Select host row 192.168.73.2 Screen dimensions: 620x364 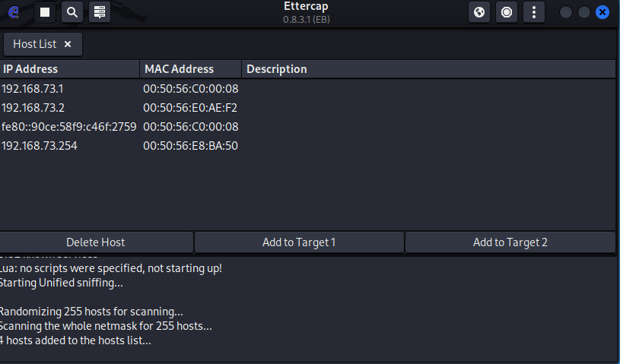point(307,108)
